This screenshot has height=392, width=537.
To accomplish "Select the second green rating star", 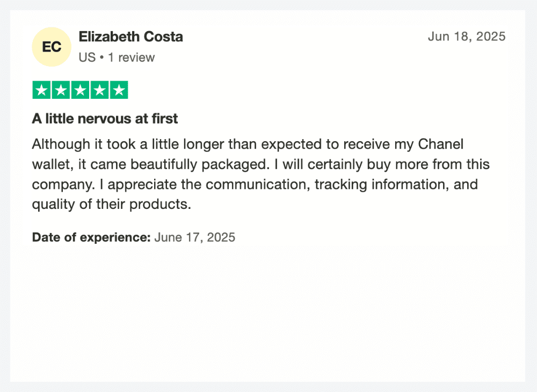I will click(x=61, y=90).
